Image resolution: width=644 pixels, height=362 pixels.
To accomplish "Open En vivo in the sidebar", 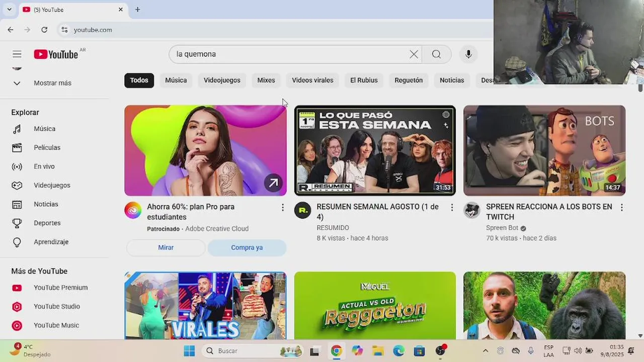I will coord(44,166).
